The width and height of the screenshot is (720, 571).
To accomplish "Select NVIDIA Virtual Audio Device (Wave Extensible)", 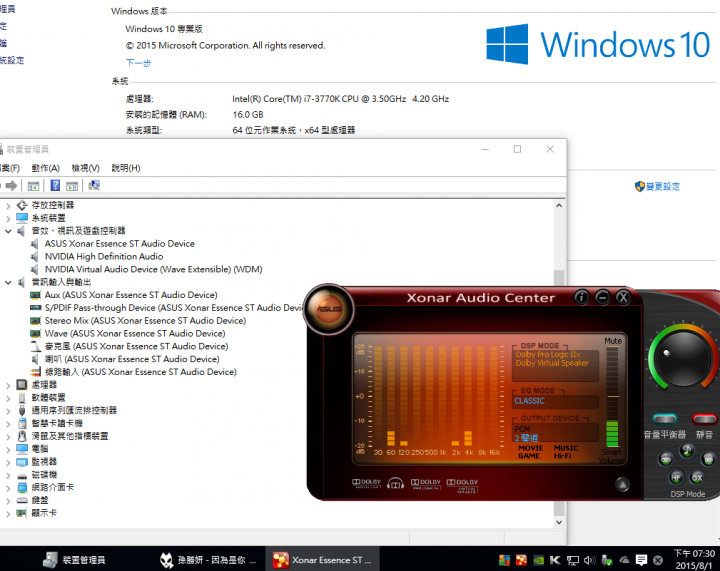I will point(153,269).
